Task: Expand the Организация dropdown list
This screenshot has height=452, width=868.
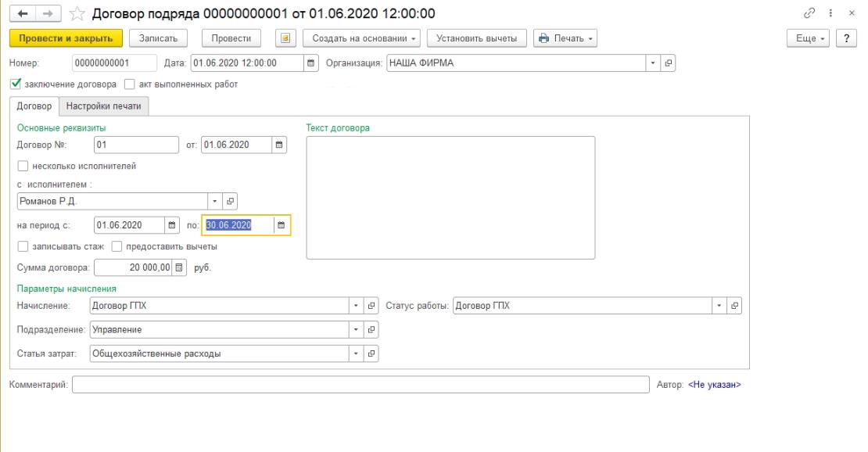Action: (654, 63)
